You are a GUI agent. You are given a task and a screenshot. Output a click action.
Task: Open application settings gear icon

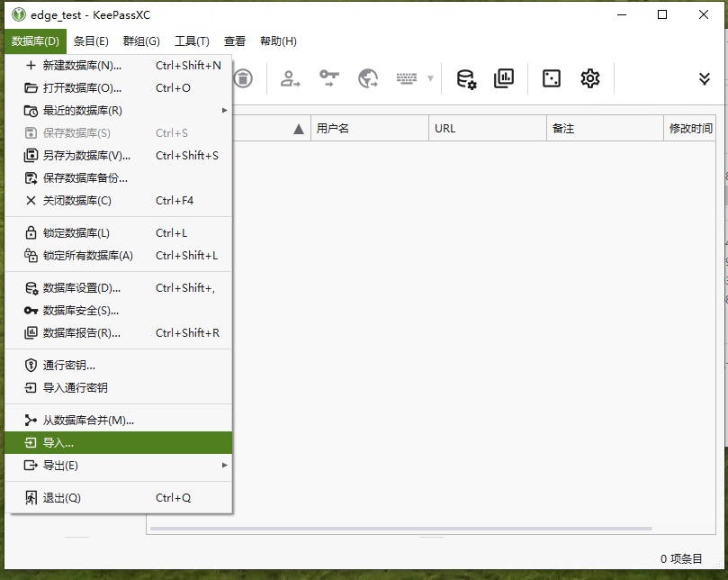click(x=589, y=78)
